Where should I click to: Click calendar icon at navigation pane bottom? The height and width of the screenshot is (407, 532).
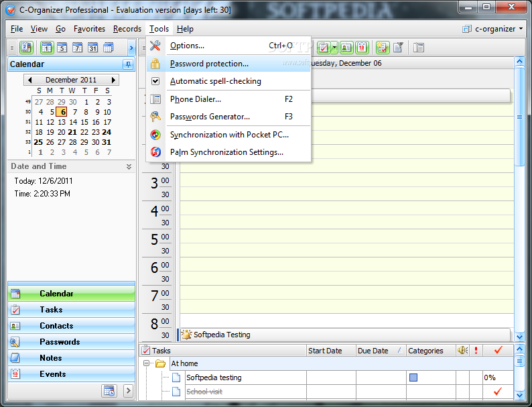[109, 391]
